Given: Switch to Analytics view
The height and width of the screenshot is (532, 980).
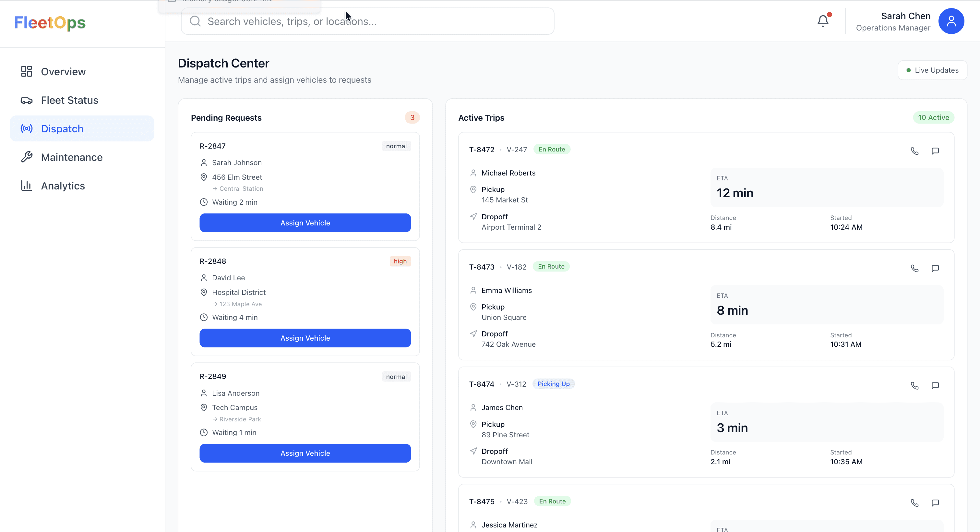Looking at the screenshot, I should tap(63, 186).
